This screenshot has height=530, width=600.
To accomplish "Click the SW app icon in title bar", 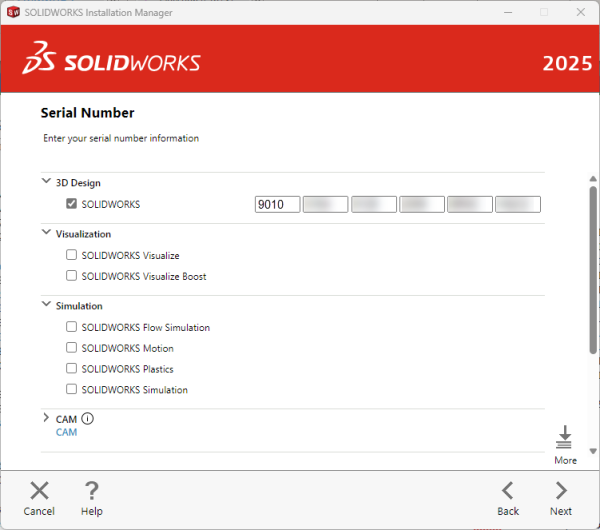I will (x=14, y=11).
